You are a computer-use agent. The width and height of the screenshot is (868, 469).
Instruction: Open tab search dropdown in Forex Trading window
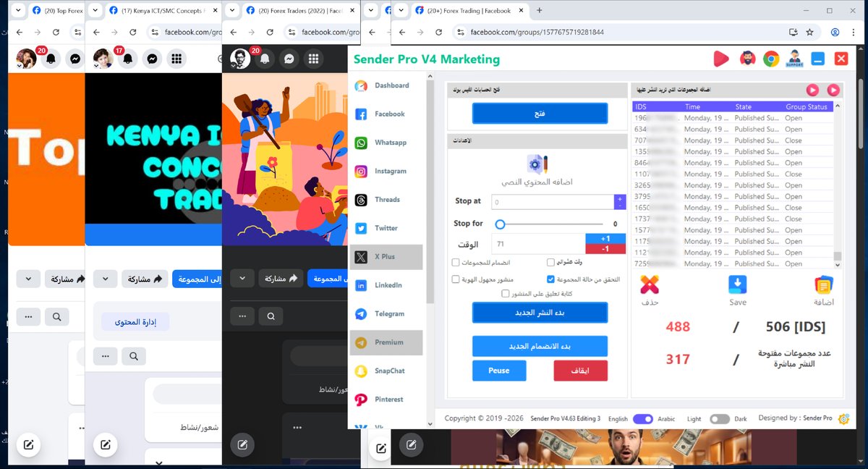tap(401, 11)
